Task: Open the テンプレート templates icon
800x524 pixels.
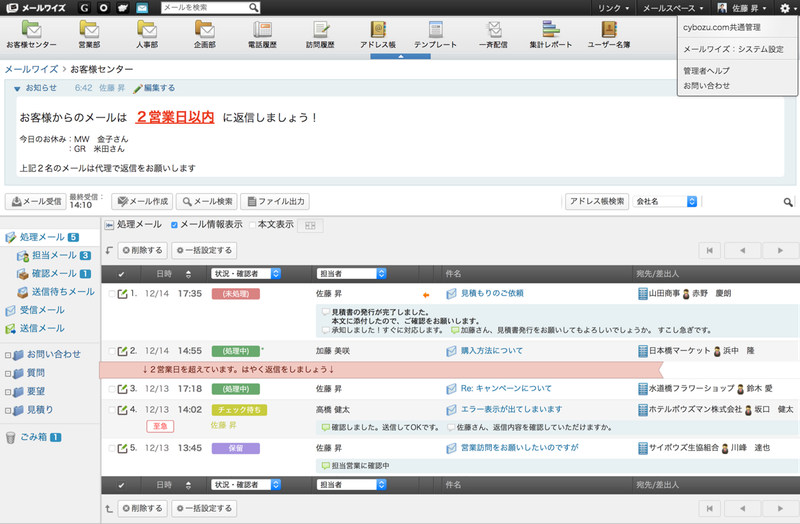Action: point(435,34)
